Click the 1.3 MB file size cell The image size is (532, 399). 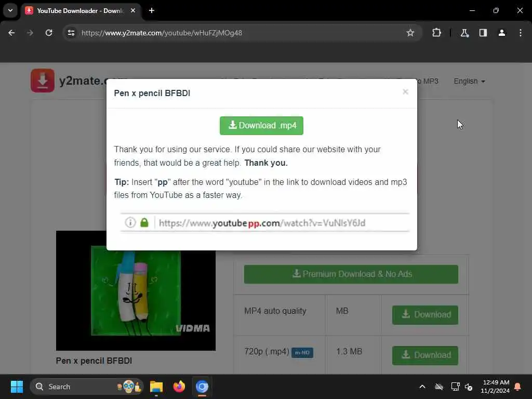click(349, 352)
